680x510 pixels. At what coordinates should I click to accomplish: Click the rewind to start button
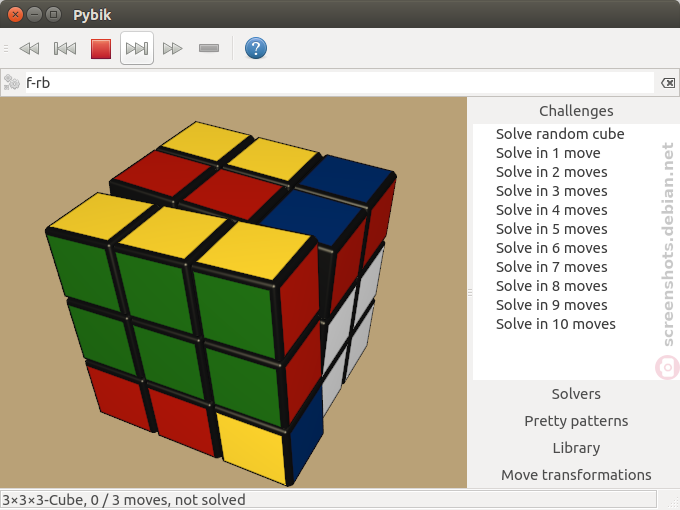tap(29, 48)
